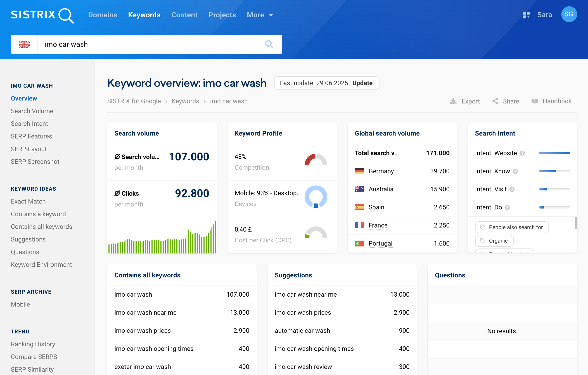Click the apps grid icon in the top bar
Viewport: 588px width, 375px height.
pos(526,15)
